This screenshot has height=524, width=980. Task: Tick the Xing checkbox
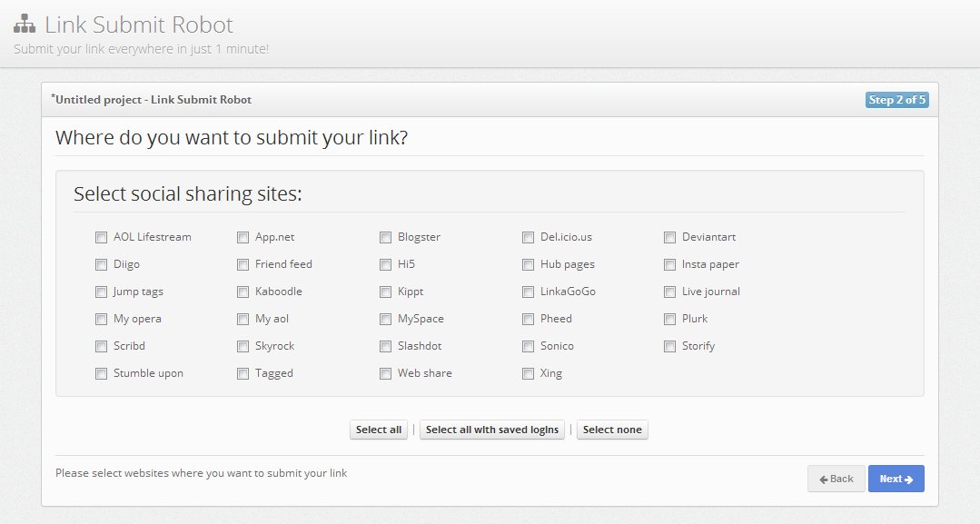(528, 374)
